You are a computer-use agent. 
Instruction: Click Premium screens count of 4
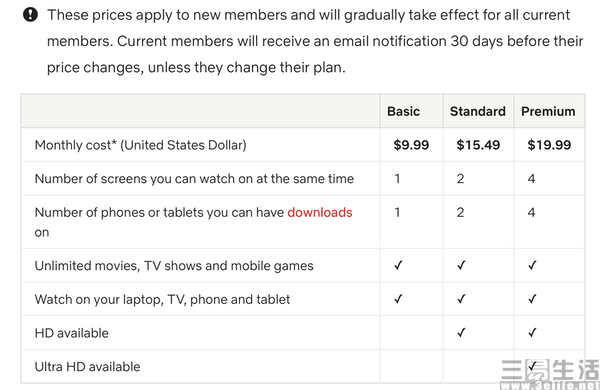pyautogui.click(x=532, y=179)
